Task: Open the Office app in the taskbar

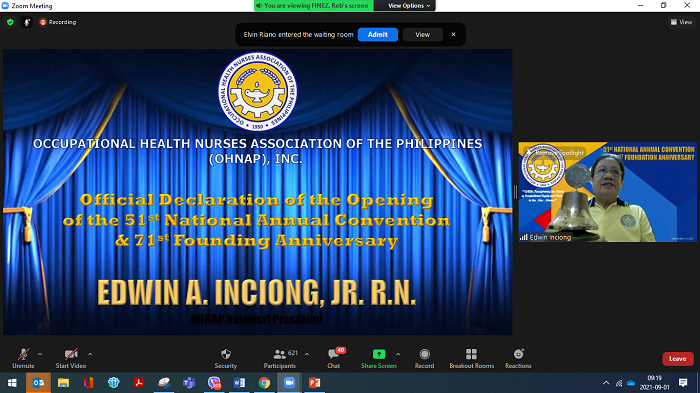Action: point(88,383)
